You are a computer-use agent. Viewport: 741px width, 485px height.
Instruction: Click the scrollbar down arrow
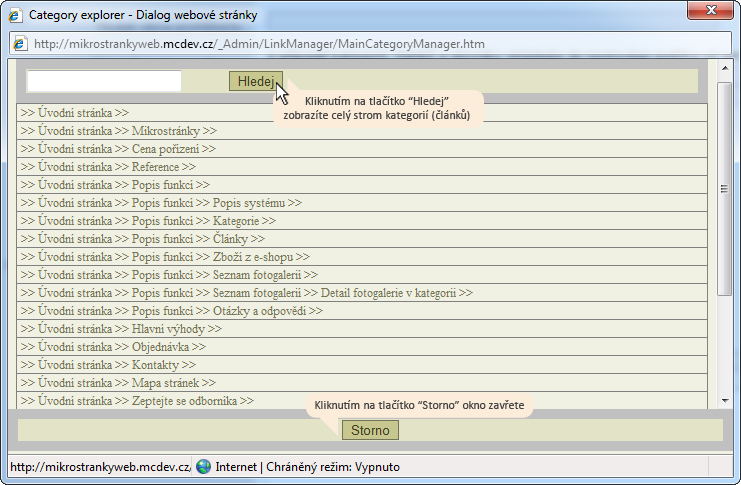pos(724,401)
